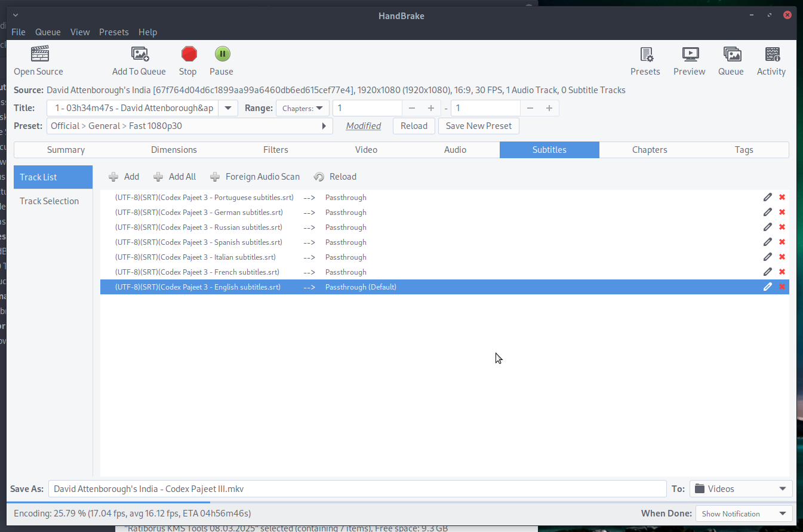
Task: Select Track Selection in the sidebar
Action: (x=53, y=201)
